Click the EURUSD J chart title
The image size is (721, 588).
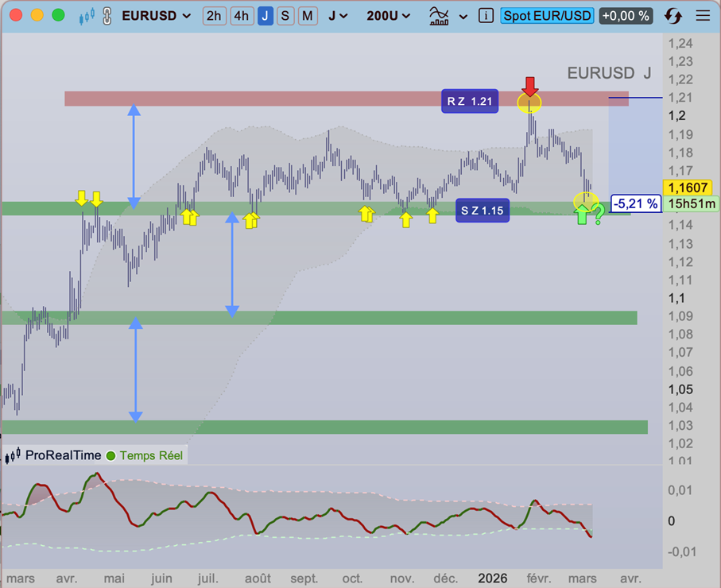point(609,73)
